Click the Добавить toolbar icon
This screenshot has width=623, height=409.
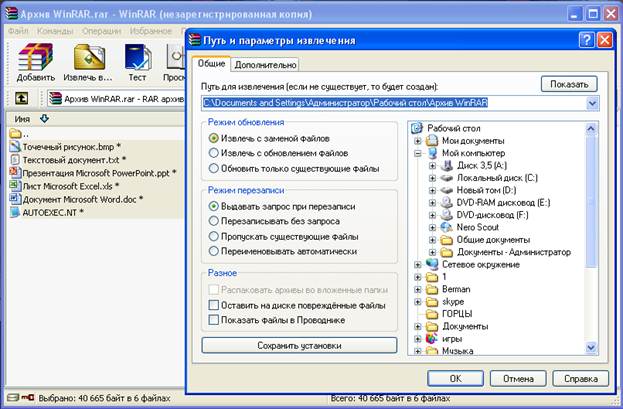pyautogui.click(x=35, y=57)
